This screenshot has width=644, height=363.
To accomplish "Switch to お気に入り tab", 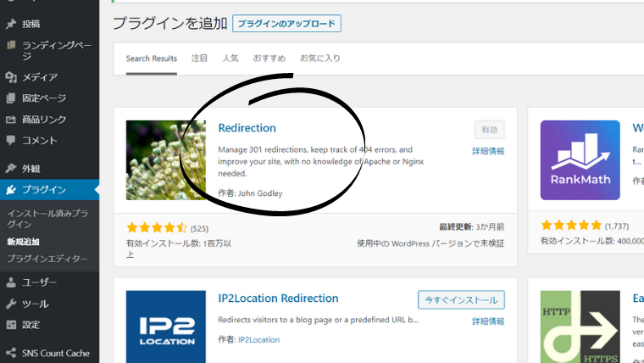I will point(320,59).
